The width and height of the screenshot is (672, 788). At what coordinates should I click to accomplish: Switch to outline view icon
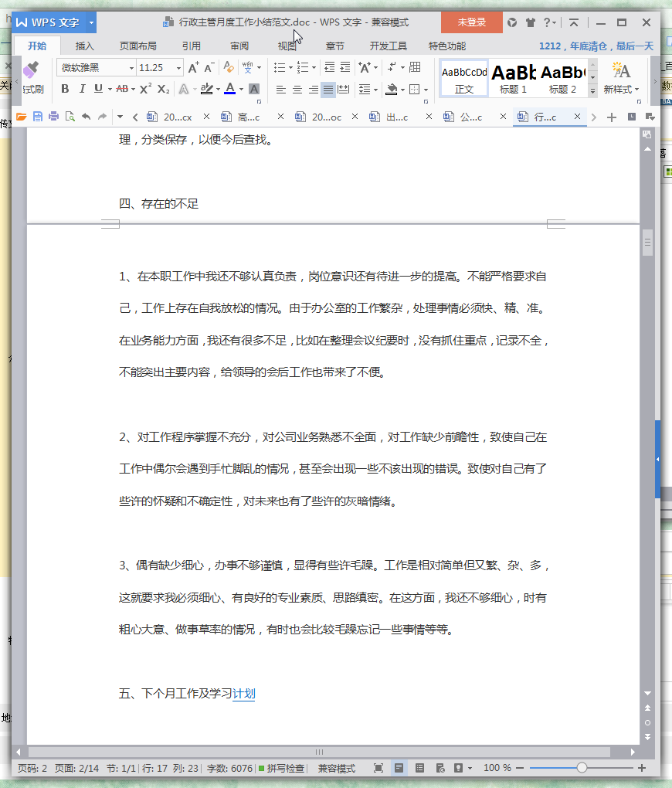419,768
